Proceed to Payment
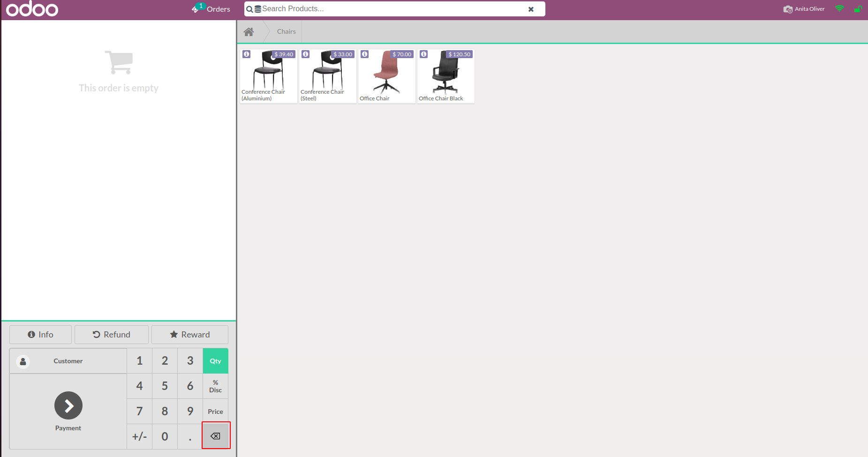Viewport: 868px width, 457px height. (68, 412)
